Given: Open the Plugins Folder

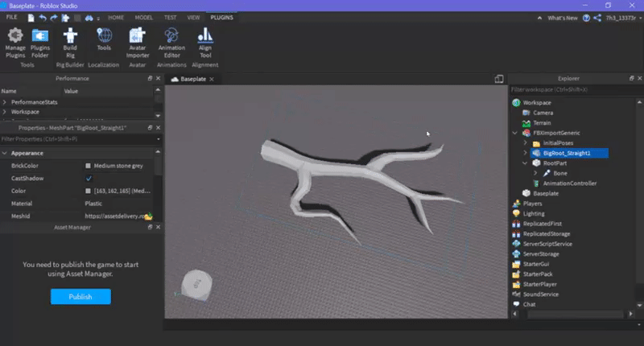Looking at the screenshot, I should [39, 43].
